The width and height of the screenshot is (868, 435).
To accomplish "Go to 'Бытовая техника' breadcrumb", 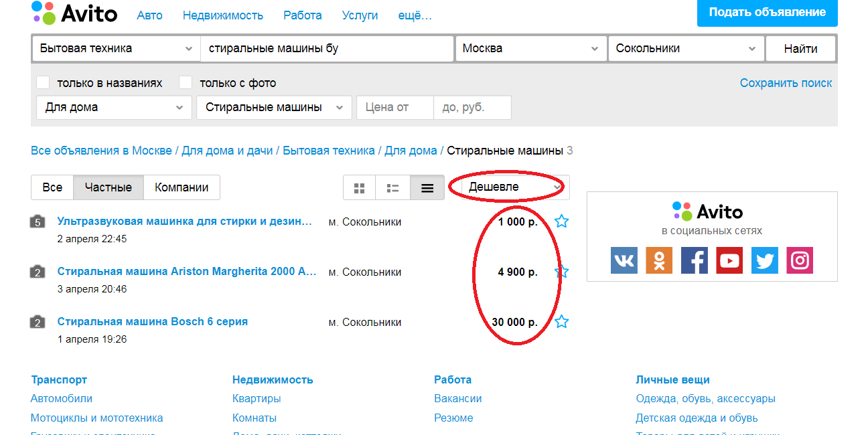I will (x=329, y=151).
